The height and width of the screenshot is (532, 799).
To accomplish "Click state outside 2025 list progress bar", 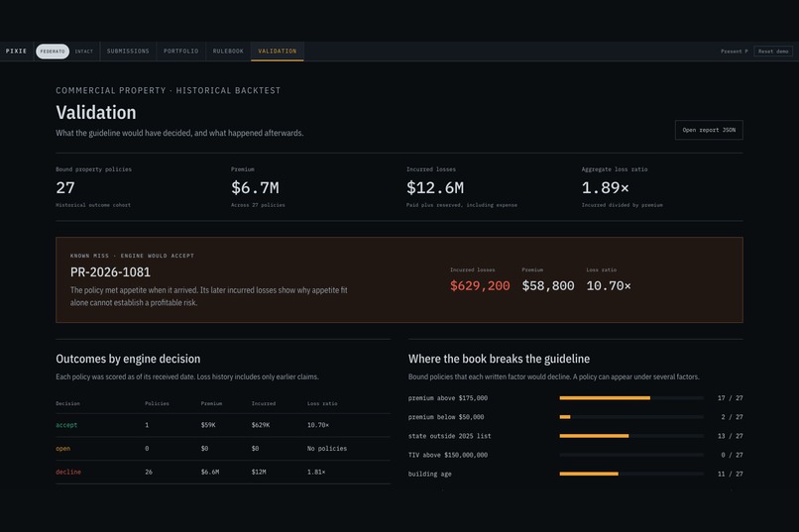I will click(x=631, y=436).
